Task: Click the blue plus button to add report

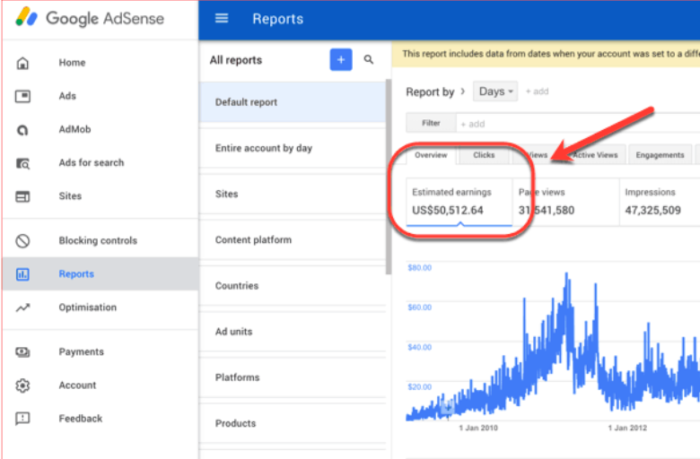Action: point(341,60)
